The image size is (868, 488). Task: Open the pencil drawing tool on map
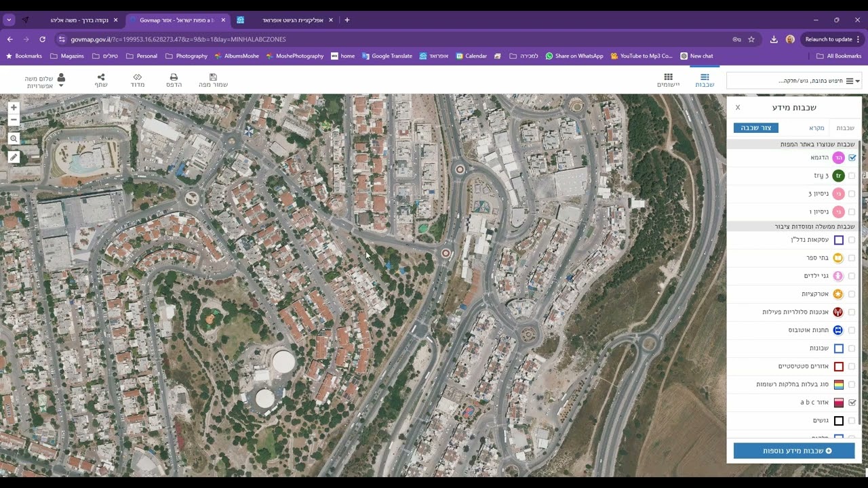tap(14, 157)
